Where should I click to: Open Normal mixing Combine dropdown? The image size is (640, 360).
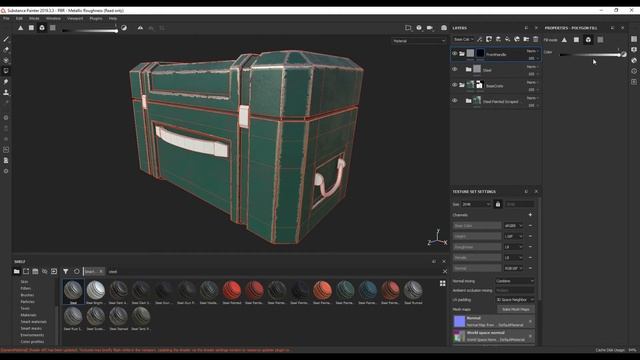(515, 281)
